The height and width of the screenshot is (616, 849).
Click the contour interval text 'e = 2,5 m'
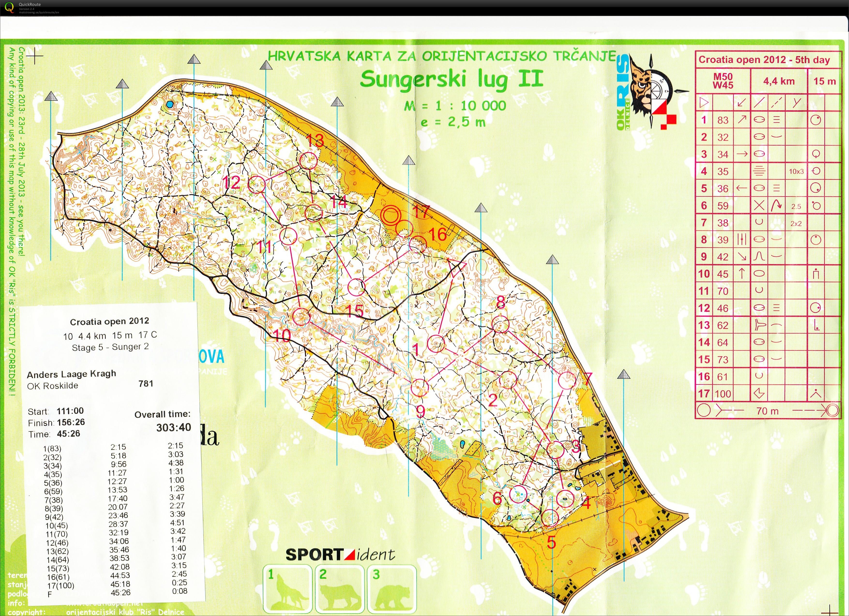[x=453, y=122]
